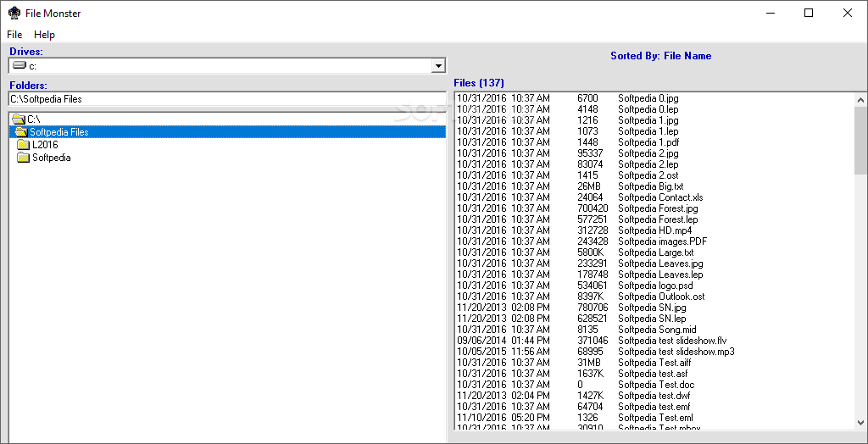Viewport: 868px width, 444px height.
Task: Select file Softpedia 0.jpg
Action: click(648, 98)
